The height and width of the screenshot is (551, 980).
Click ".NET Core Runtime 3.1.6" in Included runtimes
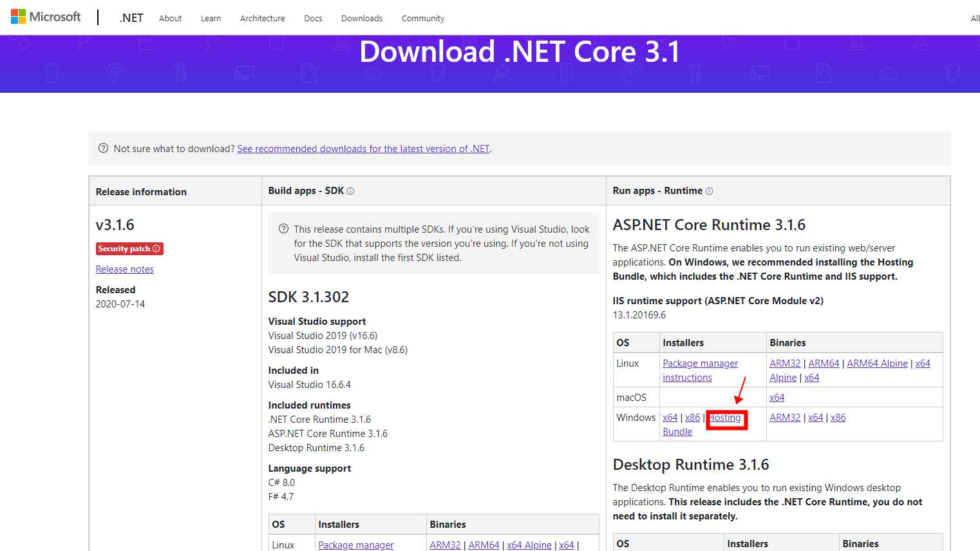(x=319, y=420)
